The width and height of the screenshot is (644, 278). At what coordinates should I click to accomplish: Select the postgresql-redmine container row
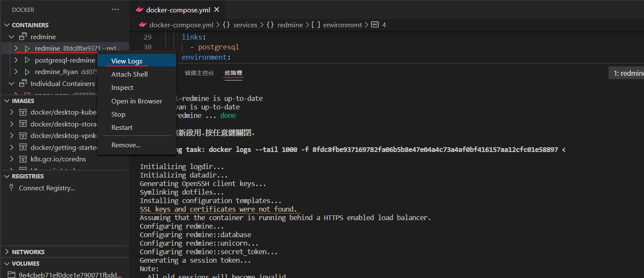[x=49, y=60]
